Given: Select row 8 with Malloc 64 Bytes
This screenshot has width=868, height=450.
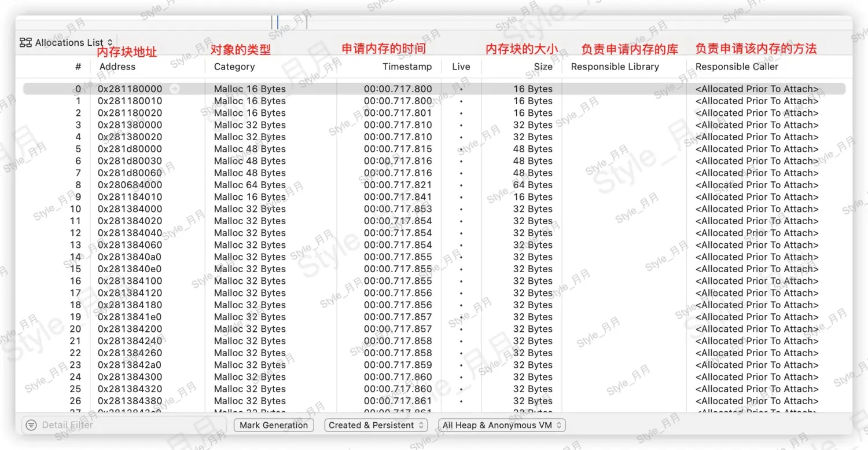Looking at the screenshot, I should [x=250, y=185].
